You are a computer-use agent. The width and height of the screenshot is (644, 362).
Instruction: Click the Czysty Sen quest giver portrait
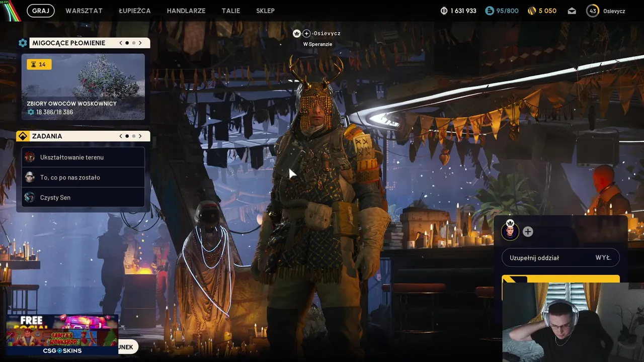pyautogui.click(x=30, y=198)
